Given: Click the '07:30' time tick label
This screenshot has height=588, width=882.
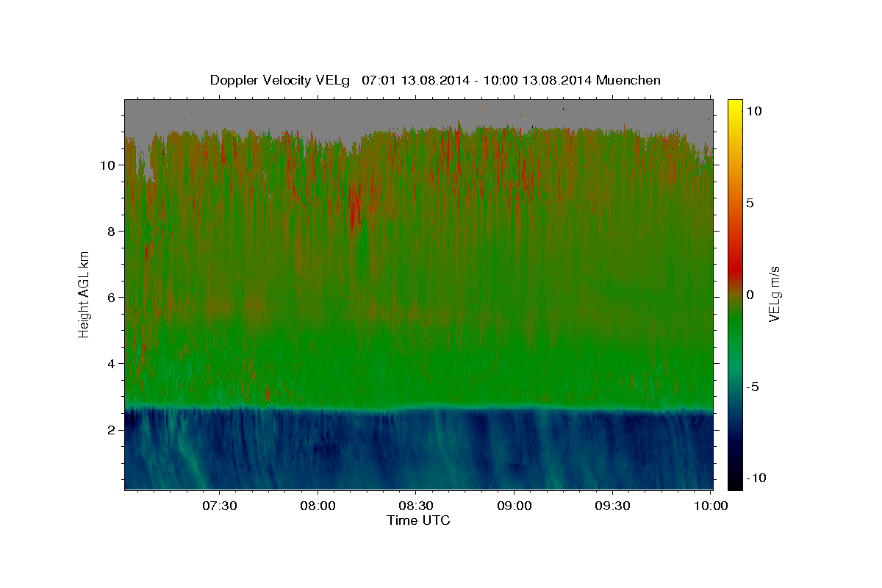Looking at the screenshot, I should point(219,506).
